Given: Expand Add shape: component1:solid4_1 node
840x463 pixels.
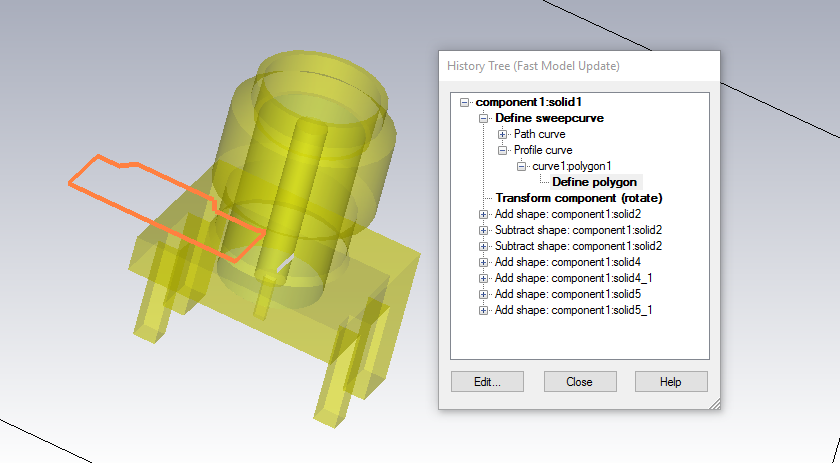Looking at the screenshot, I should (483, 278).
